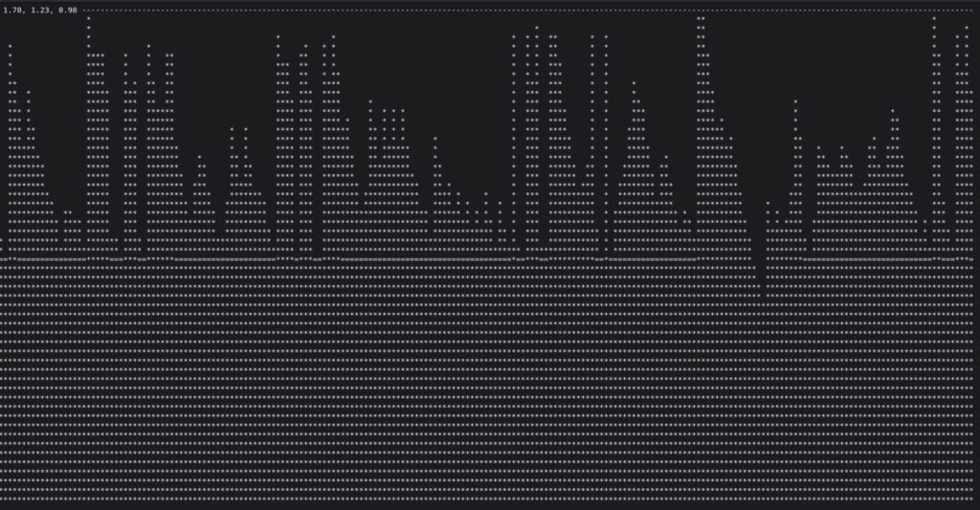Select the 1.23 five-minute load value
Screen dimensions: 980x510
40,10
